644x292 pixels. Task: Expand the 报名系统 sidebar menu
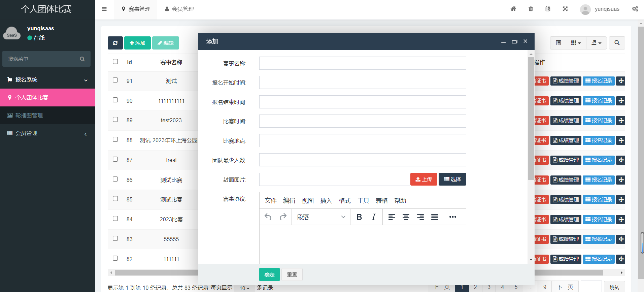point(47,80)
